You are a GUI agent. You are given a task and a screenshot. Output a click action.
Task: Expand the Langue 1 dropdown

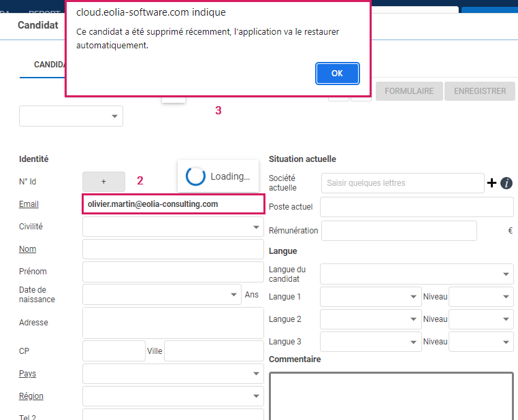click(371, 297)
